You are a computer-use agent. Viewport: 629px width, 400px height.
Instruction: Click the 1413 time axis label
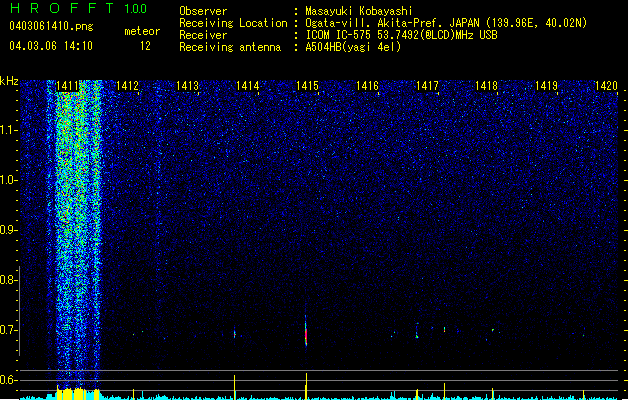tap(187, 86)
